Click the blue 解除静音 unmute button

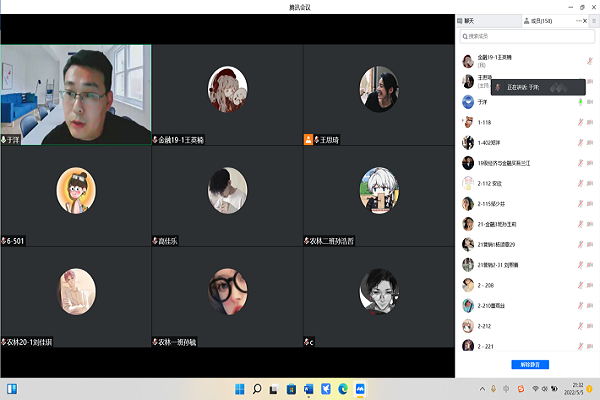tap(528, 364)
